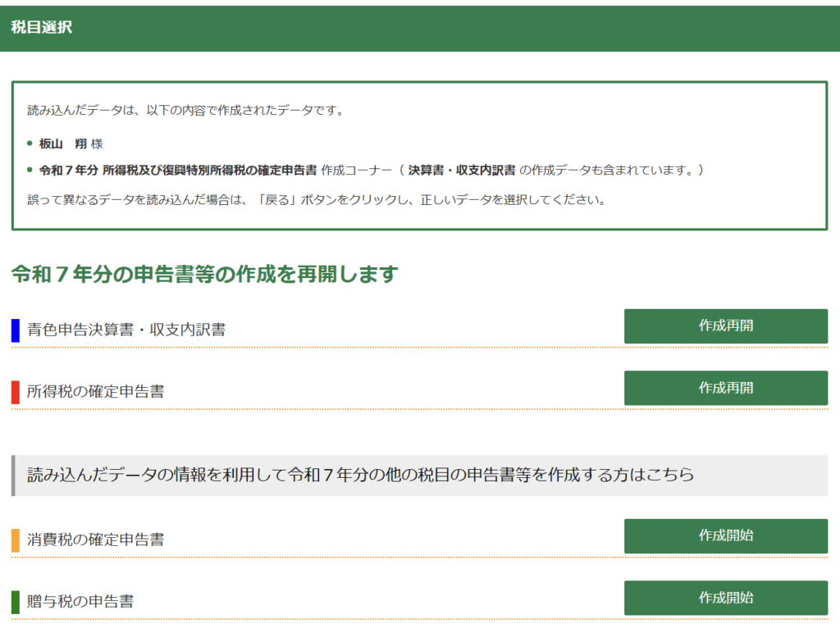Viewport: 840px width, 633px height.
Task: Click the name 板山 翔 in info box
Action: (x=63, y=144)
